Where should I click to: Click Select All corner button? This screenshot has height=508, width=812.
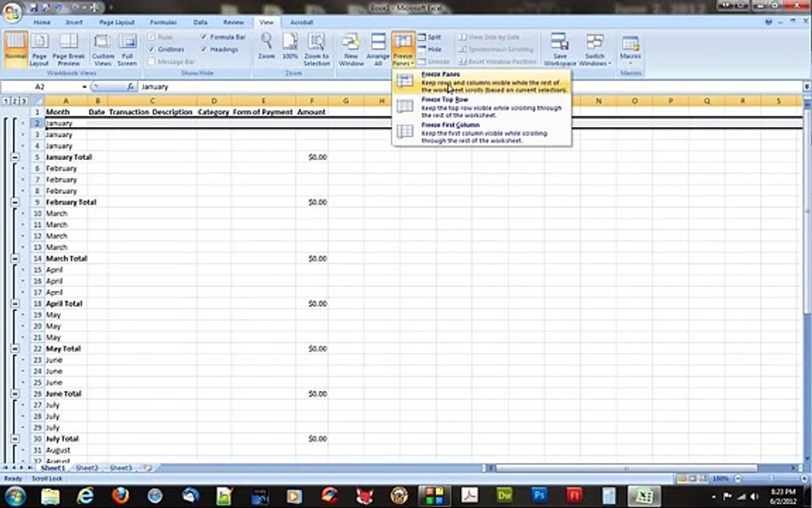pyautogui.click(x=37, y=101)
